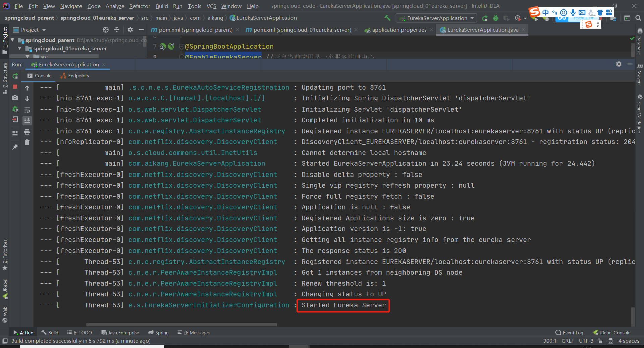
Task: Open the File menu
Action: click(19, 6)
